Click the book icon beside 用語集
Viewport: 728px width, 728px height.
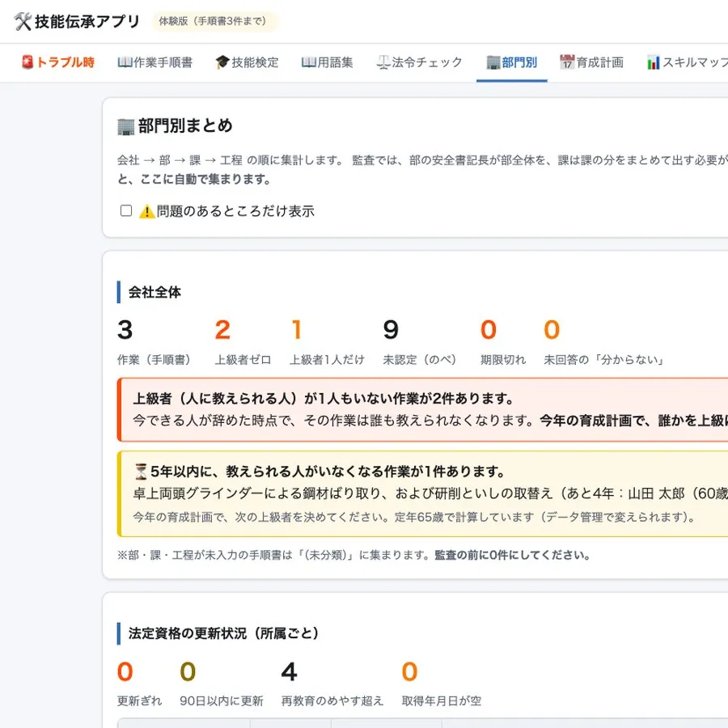click(308, 62)
